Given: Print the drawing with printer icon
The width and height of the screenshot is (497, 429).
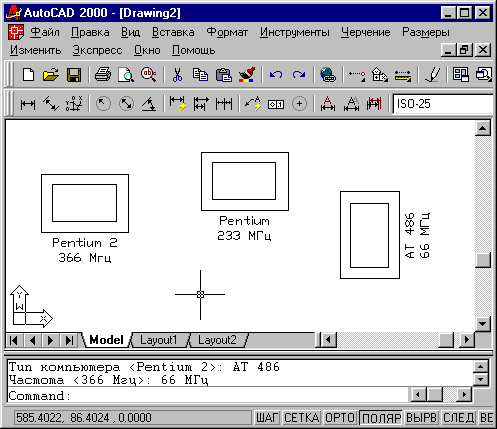Looking at the screenshot, I should click(103, 75).
